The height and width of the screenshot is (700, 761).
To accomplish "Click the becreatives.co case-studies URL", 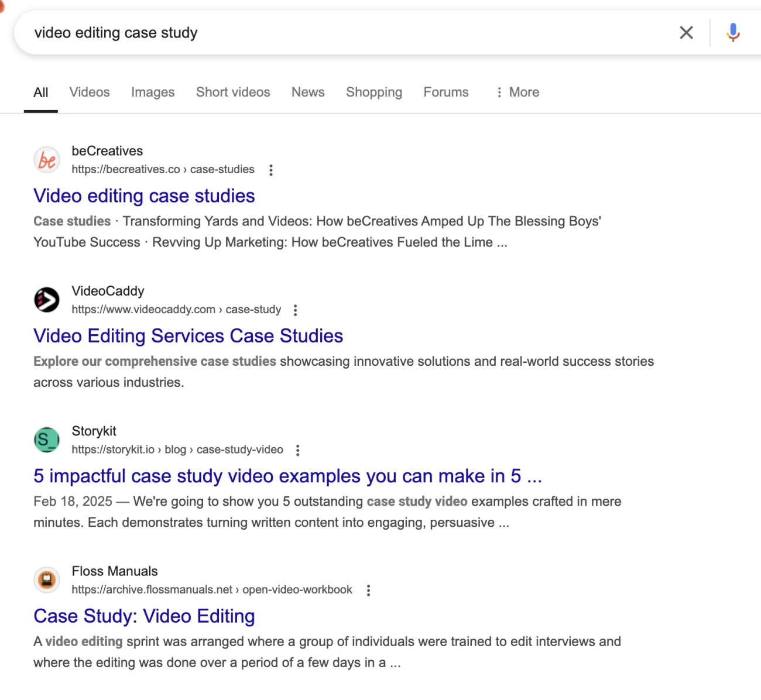I will pyautogui.click(x=163, y=169).
